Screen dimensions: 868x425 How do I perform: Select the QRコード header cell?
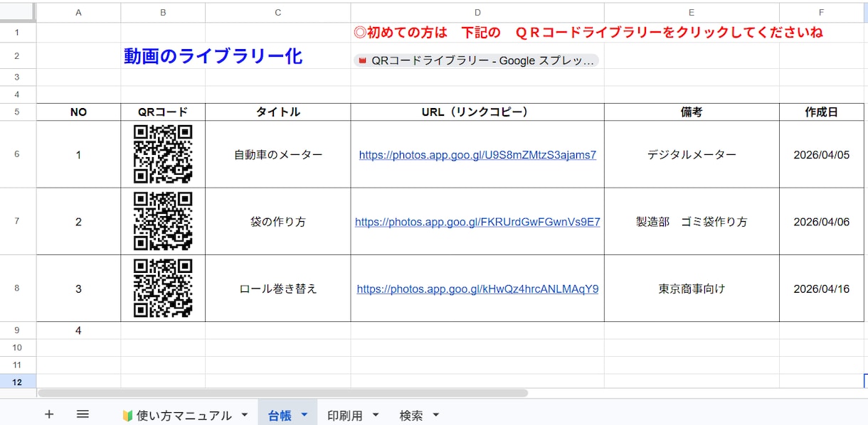click(x=163, y=112)
